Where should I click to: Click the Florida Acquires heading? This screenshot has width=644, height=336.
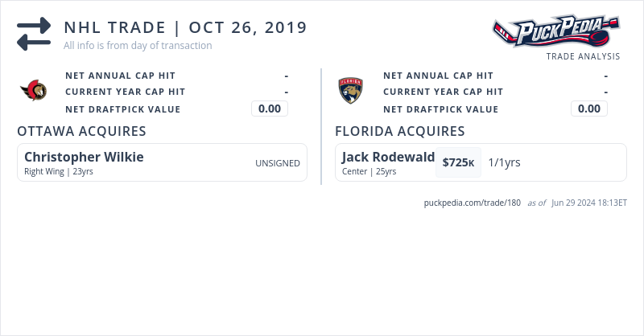pos(400,131)
